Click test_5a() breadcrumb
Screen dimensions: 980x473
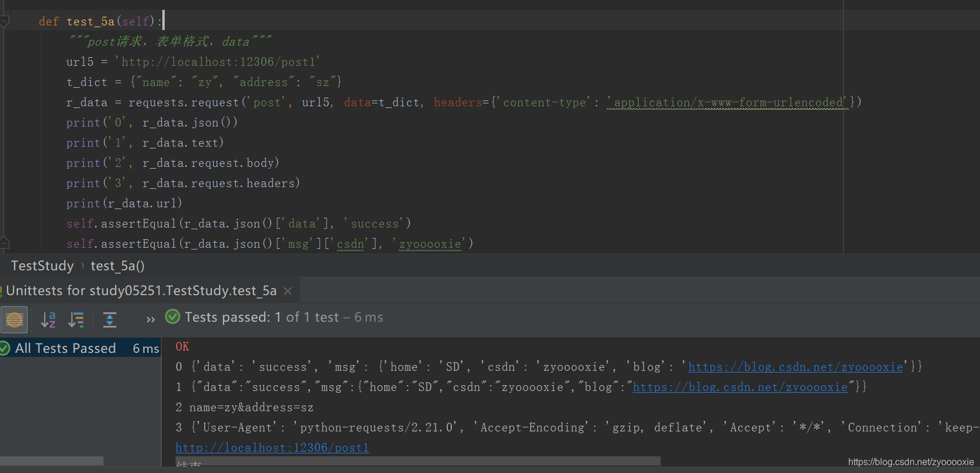click(117, 266)
